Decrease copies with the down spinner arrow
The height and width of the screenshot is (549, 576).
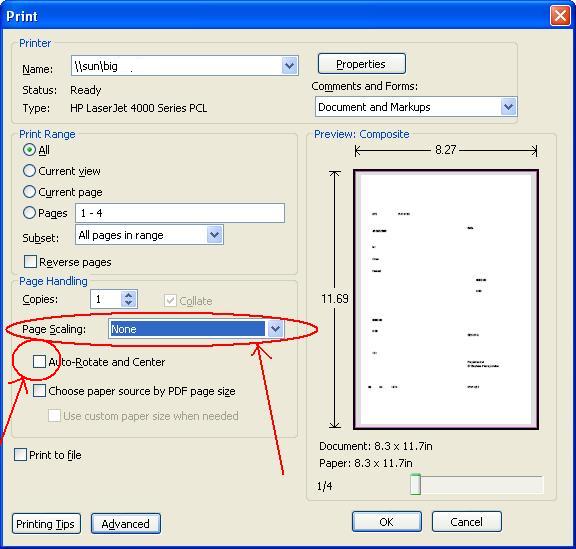coord(128,303)
